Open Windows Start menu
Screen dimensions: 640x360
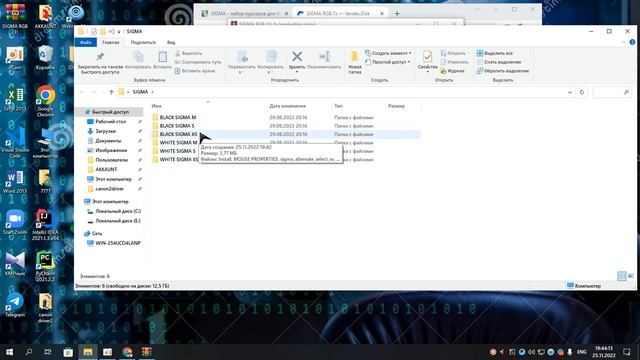click(x=9, y=352)
